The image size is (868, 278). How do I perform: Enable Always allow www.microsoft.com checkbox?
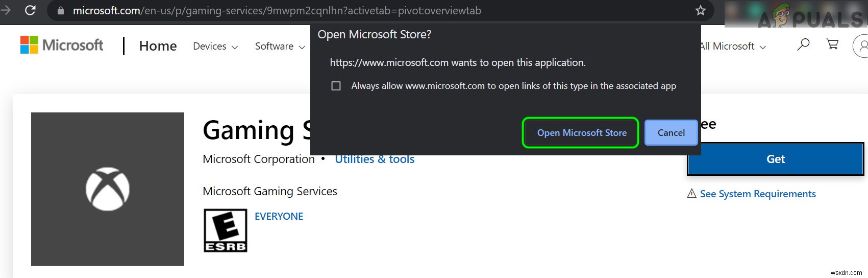click(x=336, y=86)
